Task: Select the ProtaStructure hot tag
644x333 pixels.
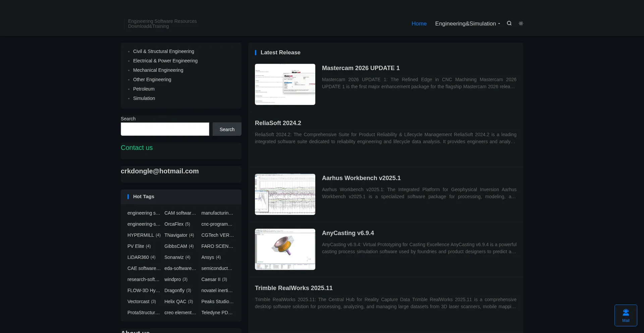Action: point(144,313)
